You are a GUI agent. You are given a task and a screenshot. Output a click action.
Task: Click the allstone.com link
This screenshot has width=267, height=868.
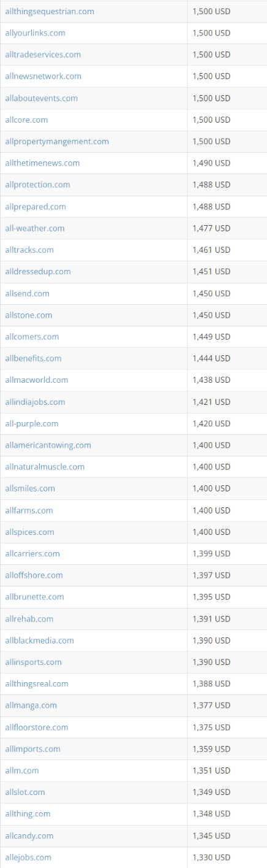(x=29, y=315)
